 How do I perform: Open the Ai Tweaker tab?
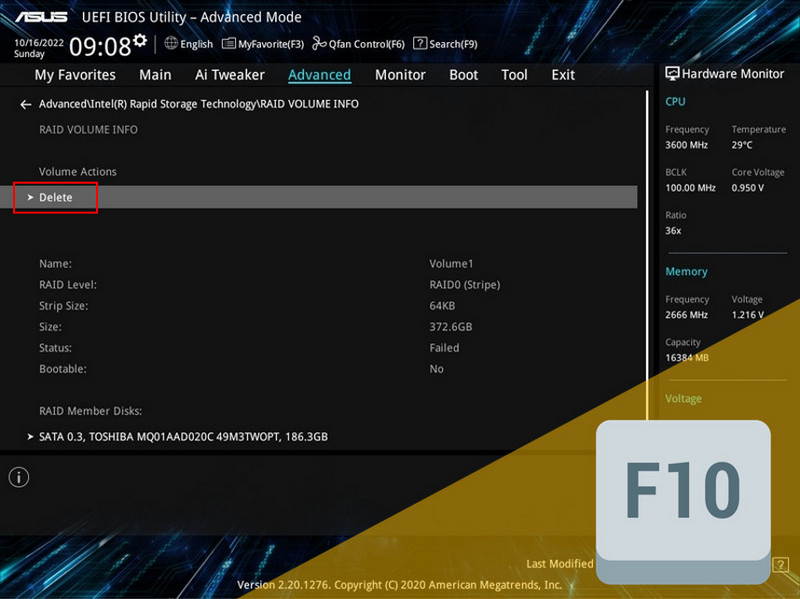[230, 75]
